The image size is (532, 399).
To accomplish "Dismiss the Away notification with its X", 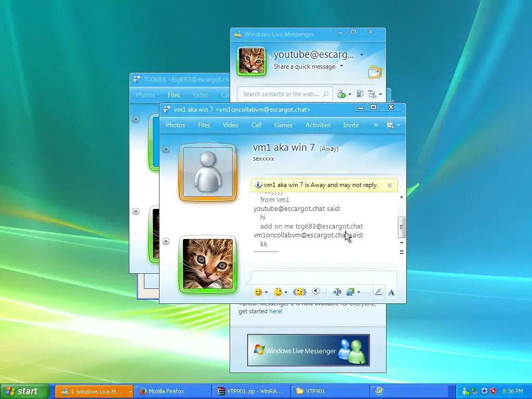I will 390,185.
